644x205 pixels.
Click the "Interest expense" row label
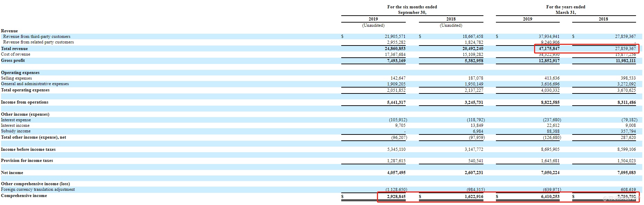tap(16, 120)
